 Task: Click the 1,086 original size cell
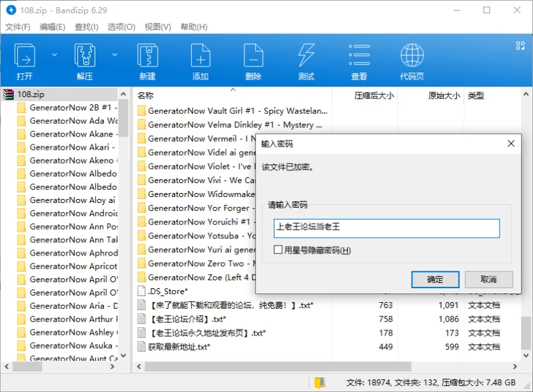[x=448, y=319]
